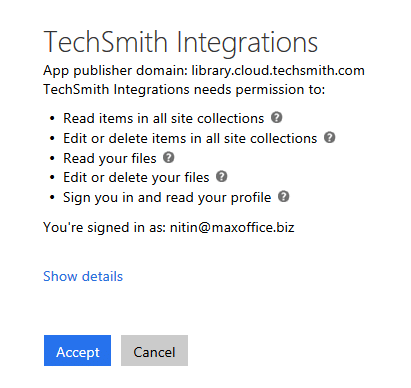Expand the Show details link
The width and height of the screenshot is (411, 388).
pos(83,276)
